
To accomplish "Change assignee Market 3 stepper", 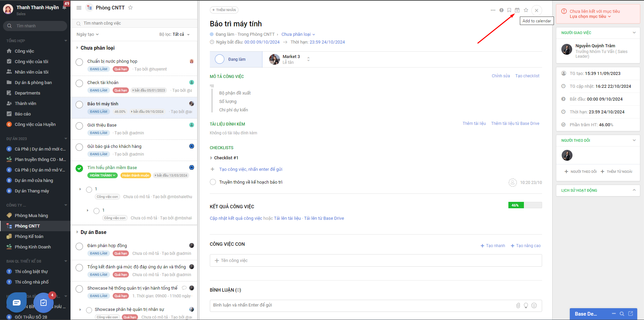I will coord(308,59).
